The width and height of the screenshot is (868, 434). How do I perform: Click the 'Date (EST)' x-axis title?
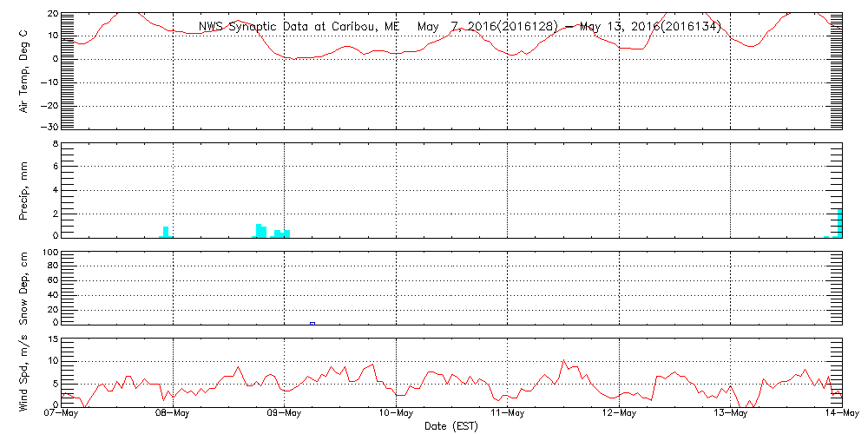click(x=451, y=426)
